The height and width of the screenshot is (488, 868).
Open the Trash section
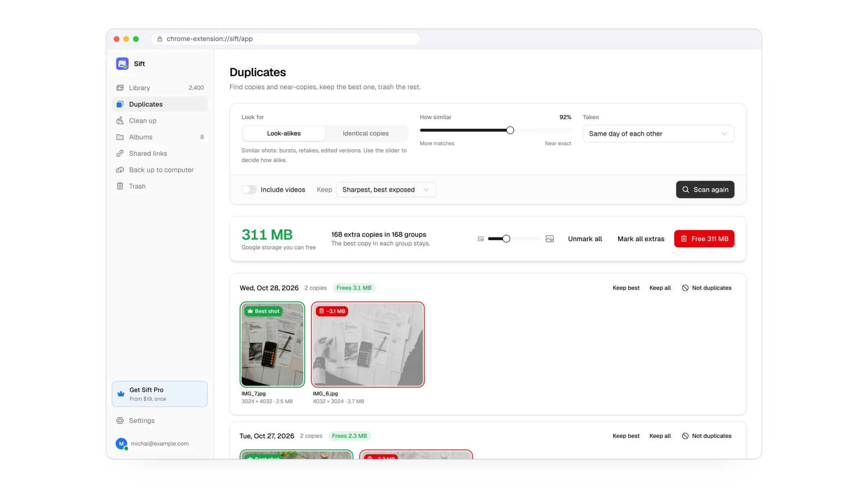tap(160, 186)
